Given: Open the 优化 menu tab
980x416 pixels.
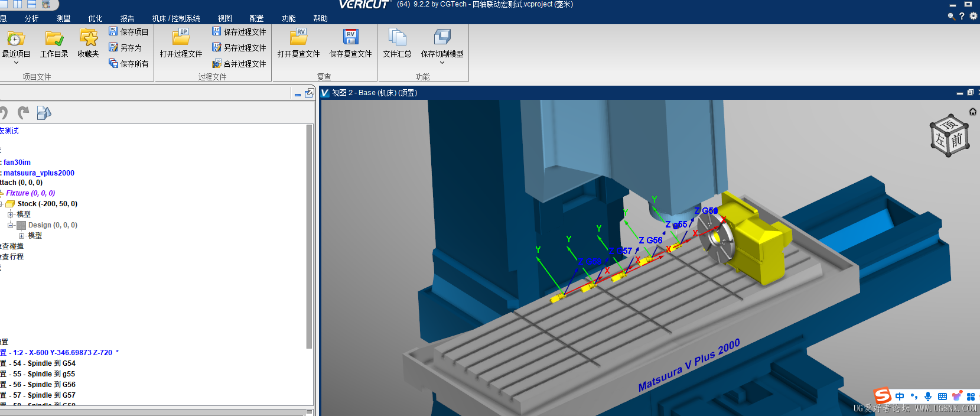Looking at the screenshot, I should (x=95, y=18).
